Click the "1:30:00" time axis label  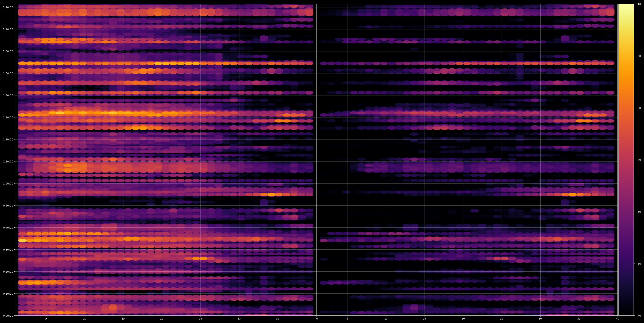click(8, 117)
